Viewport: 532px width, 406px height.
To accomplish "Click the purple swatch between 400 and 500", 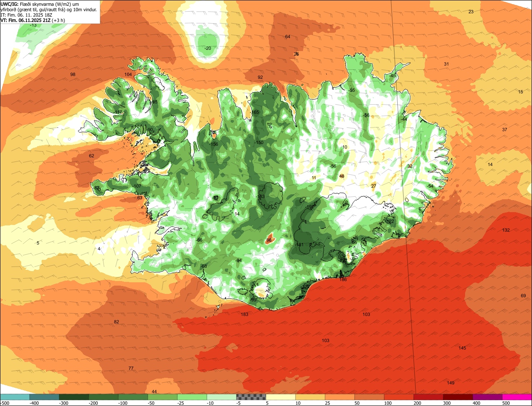I will (x=487, y=397).
